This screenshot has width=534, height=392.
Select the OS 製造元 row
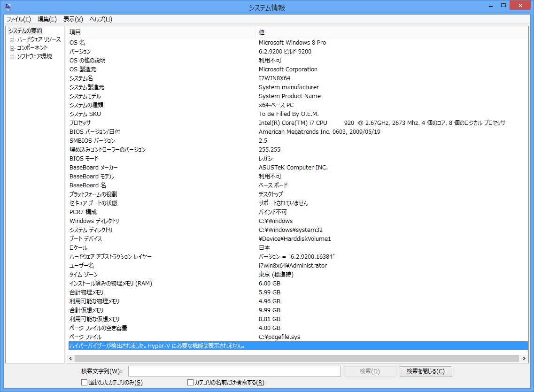[298, 69]
